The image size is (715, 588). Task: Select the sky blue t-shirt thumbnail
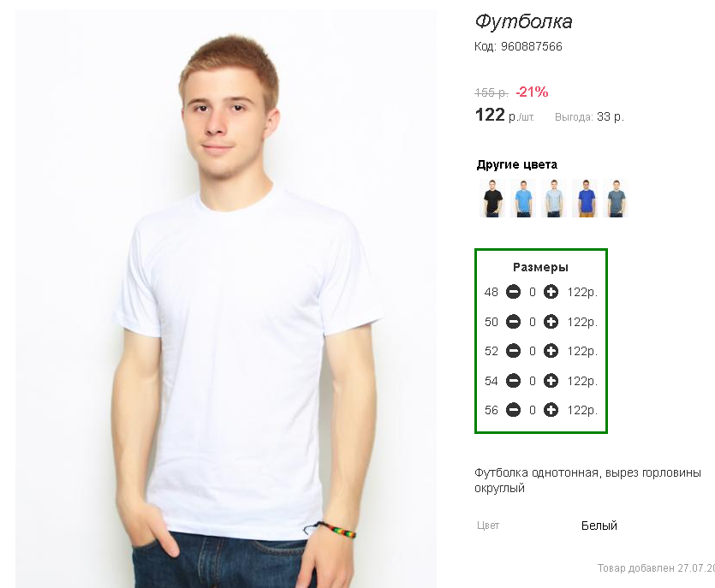click(x=523, y=199)
